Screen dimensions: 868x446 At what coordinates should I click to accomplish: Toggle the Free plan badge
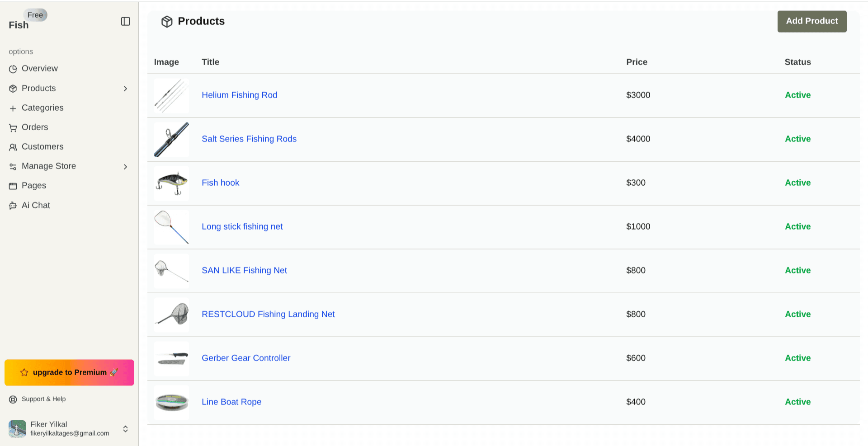[35, 15]
